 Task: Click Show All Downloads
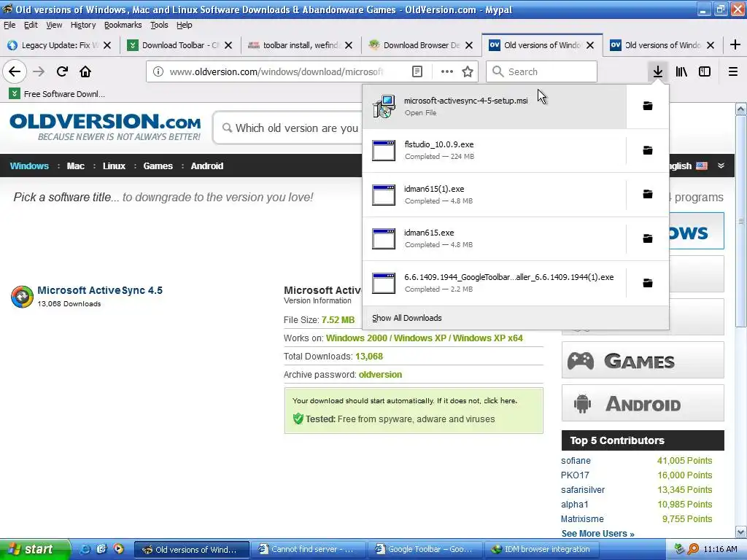coord(407,318)
